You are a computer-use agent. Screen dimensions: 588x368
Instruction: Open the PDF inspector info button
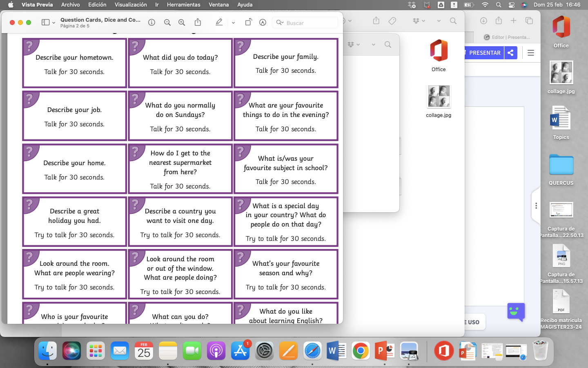coord(151,22)
